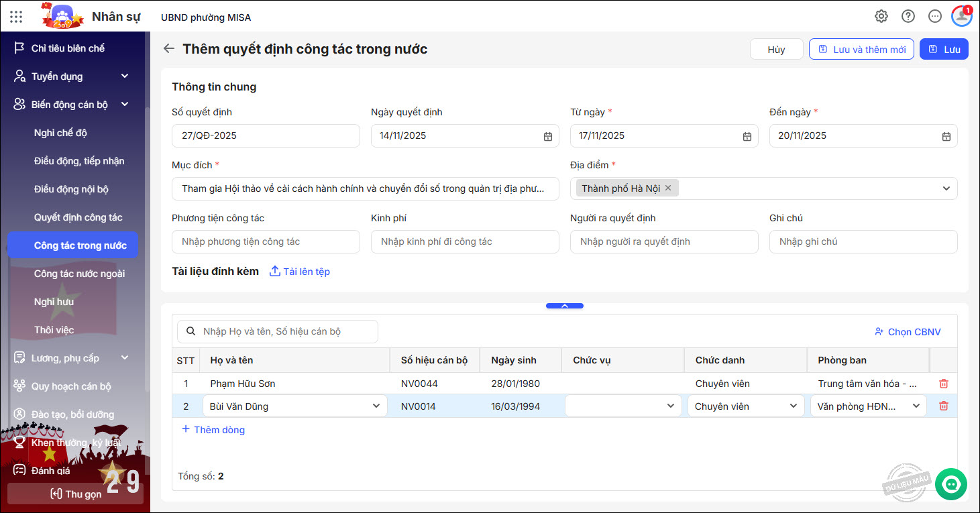Click the help question mark icon
Image resolution: width=980 pixels, height=513 pixels.
(x=908, y=17)
